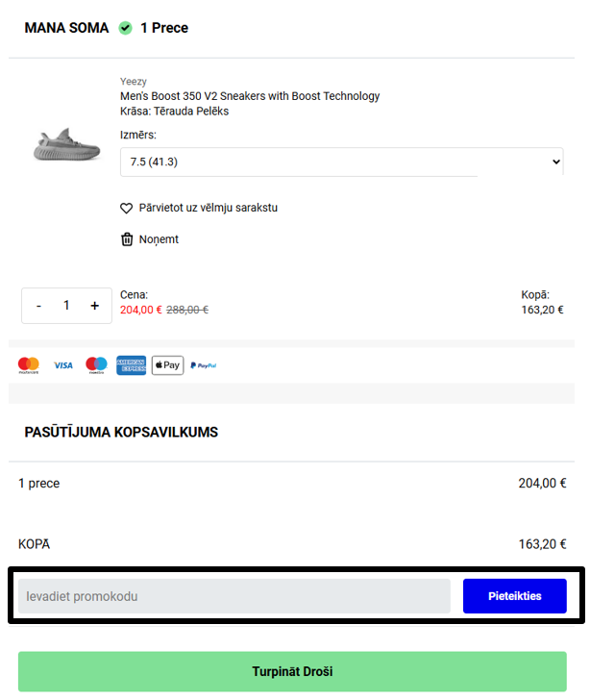This screenshot has height=700, width=590.
Task: Open the size dropdown showing 7.5 (41.3)
Action: (341, 162)
